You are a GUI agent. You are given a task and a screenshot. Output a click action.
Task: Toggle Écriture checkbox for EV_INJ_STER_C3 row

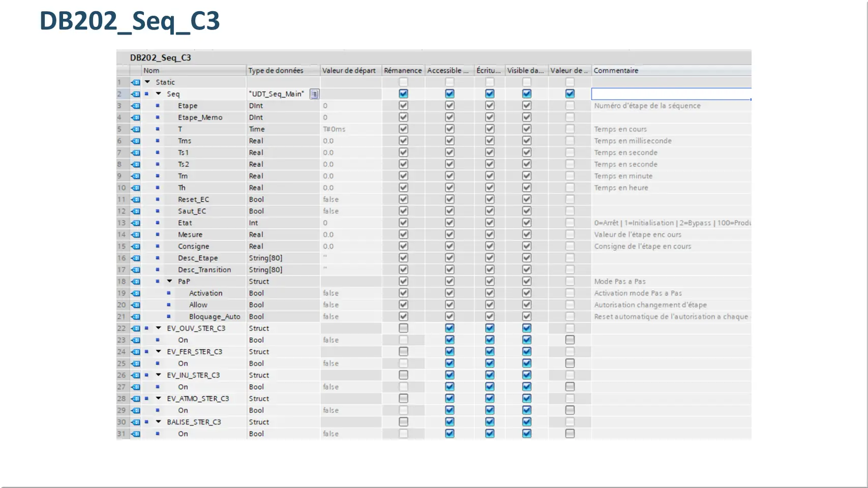click(x=490, y=375)
